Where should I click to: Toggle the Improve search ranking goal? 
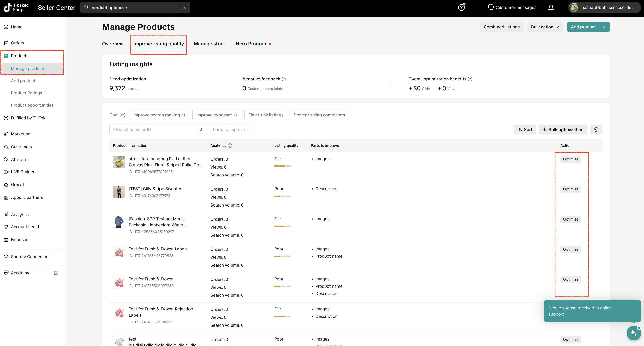[x=159, y=115]
